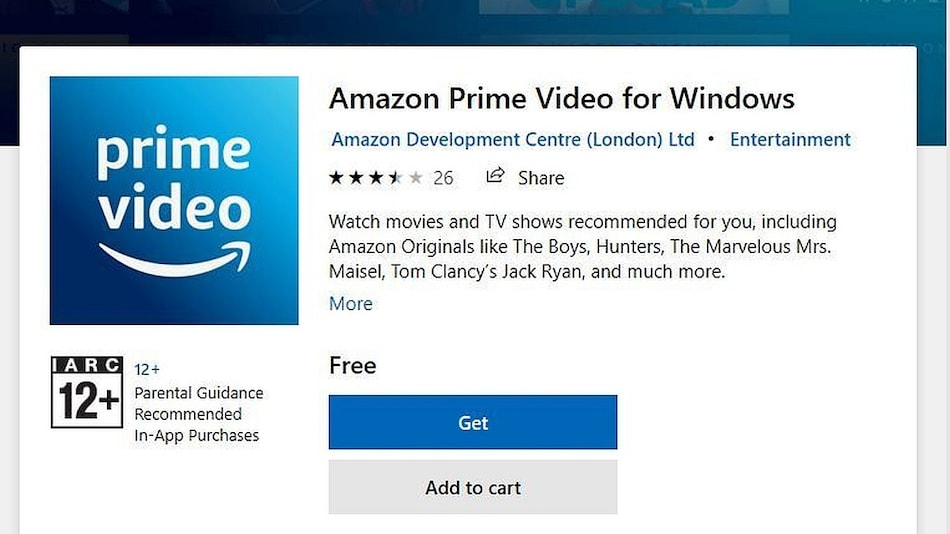This screenshot has width=950, height=534.
Task: Click the Add to cart button
Action: (x=473, y=487)
